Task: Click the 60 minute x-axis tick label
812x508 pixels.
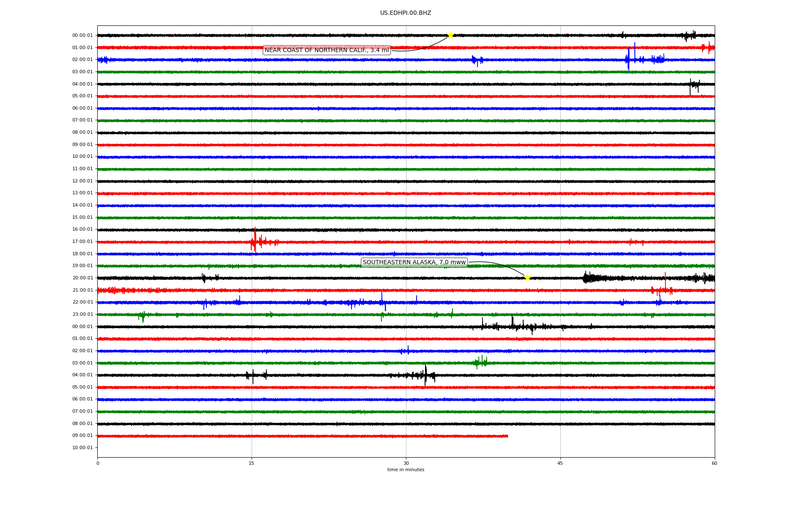Action: 714,464
